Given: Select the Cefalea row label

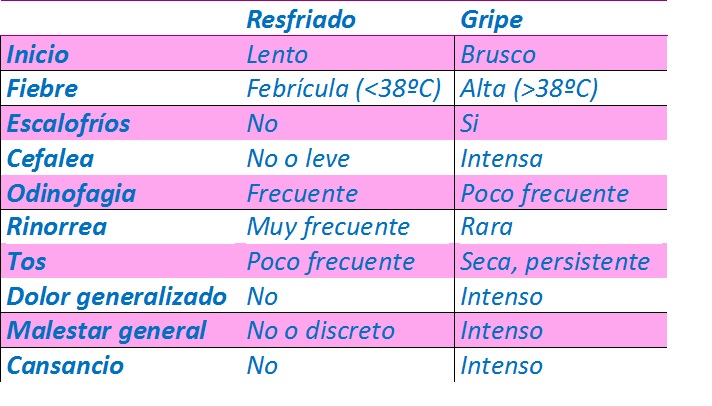Looking at the screenshot, I should 49,158.
